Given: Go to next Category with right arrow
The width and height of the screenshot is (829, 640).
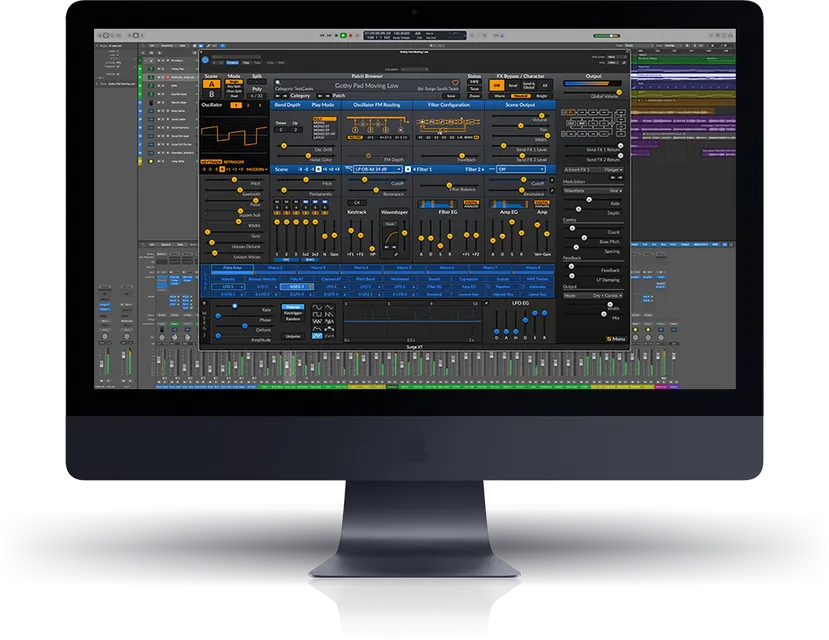Looking at the screenshot, I should coord(285,96).
